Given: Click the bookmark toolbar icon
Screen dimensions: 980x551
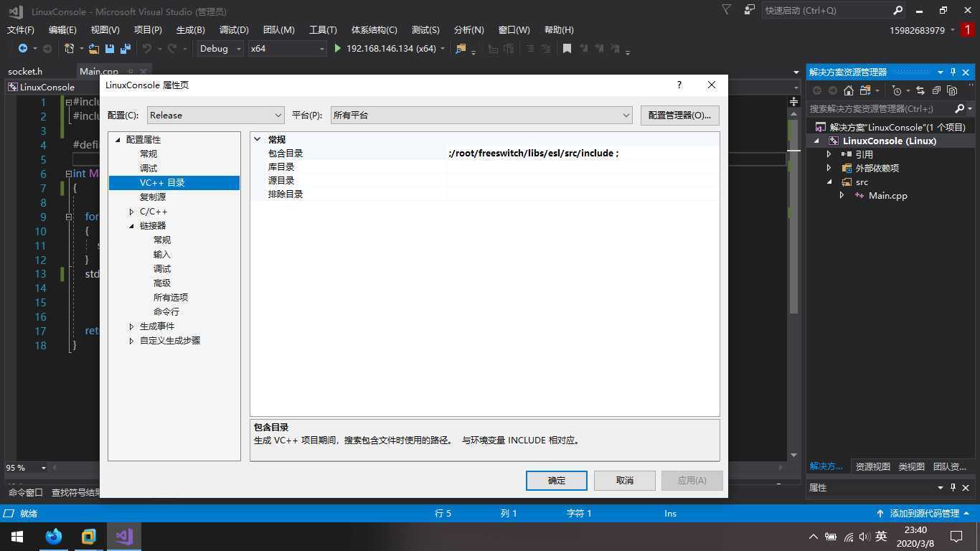Looking at the screenshot, I should click(567, 49).
